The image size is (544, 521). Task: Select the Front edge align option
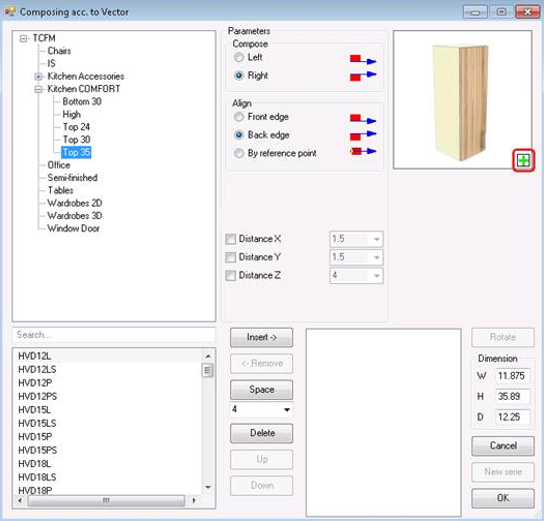coord(239,117)
